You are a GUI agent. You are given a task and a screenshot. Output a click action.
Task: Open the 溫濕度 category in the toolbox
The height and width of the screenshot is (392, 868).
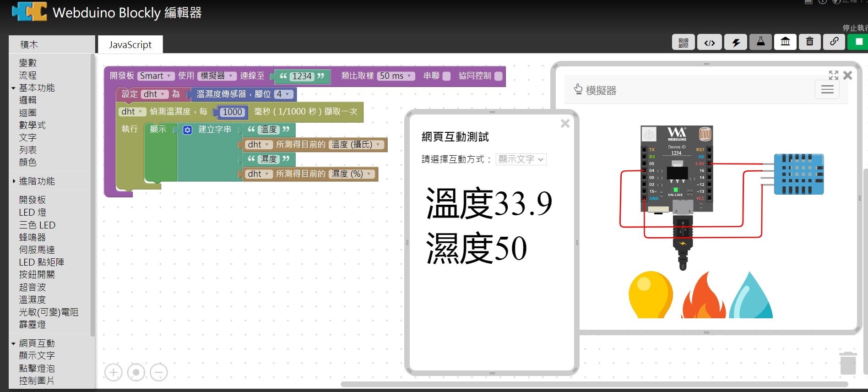pyautogui.click(x=33, y=299)
